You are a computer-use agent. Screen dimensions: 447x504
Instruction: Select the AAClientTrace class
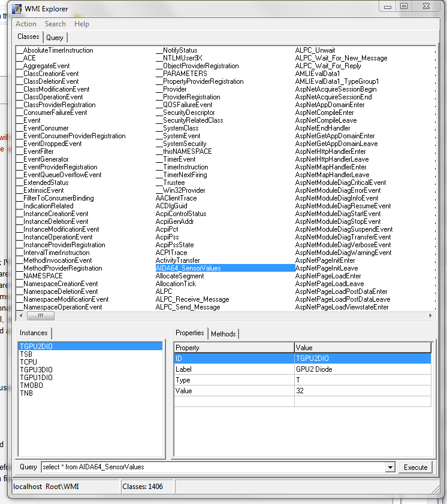point(176,198)
